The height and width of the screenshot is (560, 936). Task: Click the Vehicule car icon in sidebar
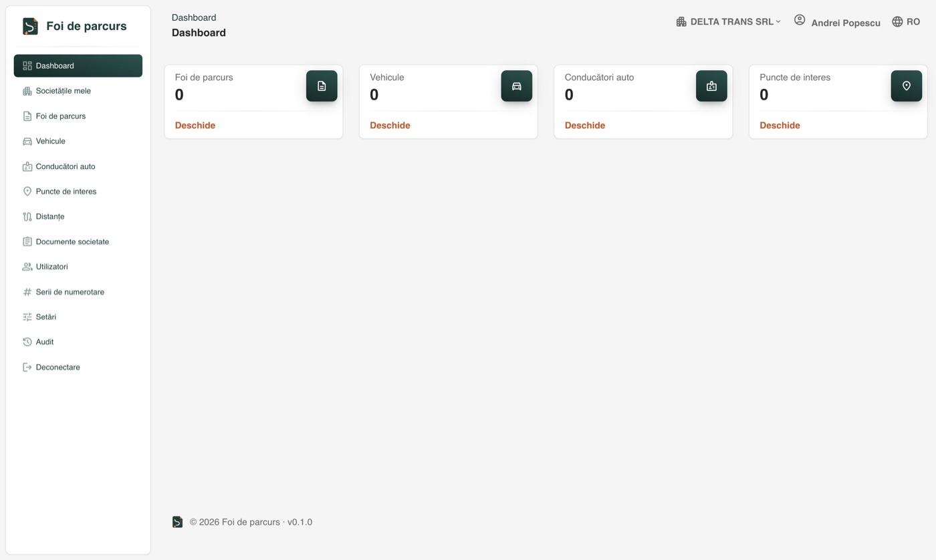pyautogui.click(x=27, y=141)
